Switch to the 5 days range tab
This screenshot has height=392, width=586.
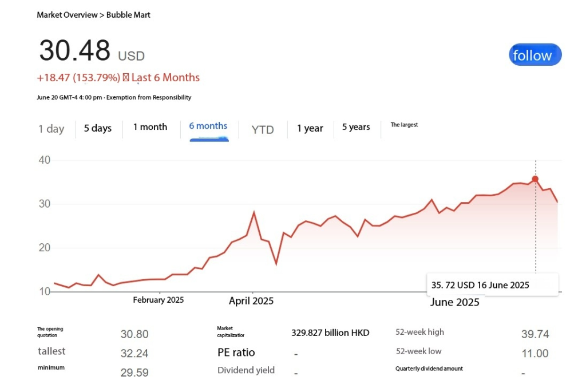[x=97, y=128]
